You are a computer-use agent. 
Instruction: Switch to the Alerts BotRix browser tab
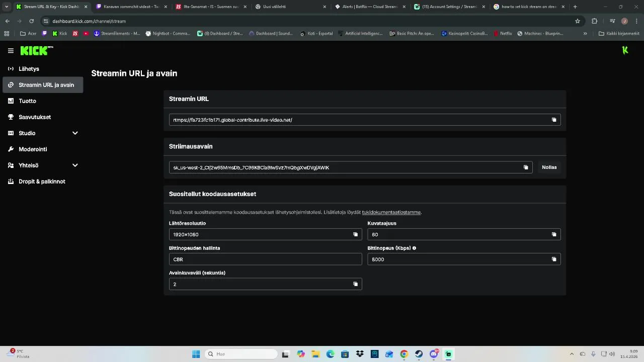click(x=370, y=7)
